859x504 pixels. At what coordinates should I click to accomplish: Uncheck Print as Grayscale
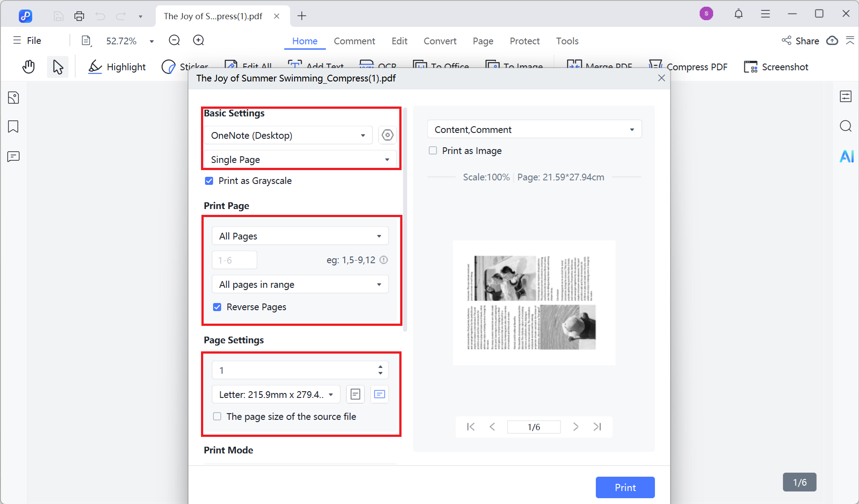(x=209, y=181)
